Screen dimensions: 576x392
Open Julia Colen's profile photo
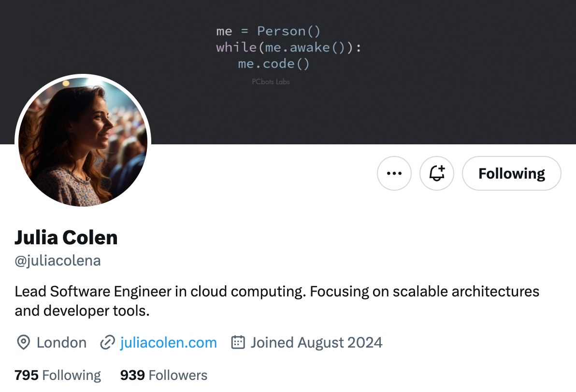click(82, 141)
